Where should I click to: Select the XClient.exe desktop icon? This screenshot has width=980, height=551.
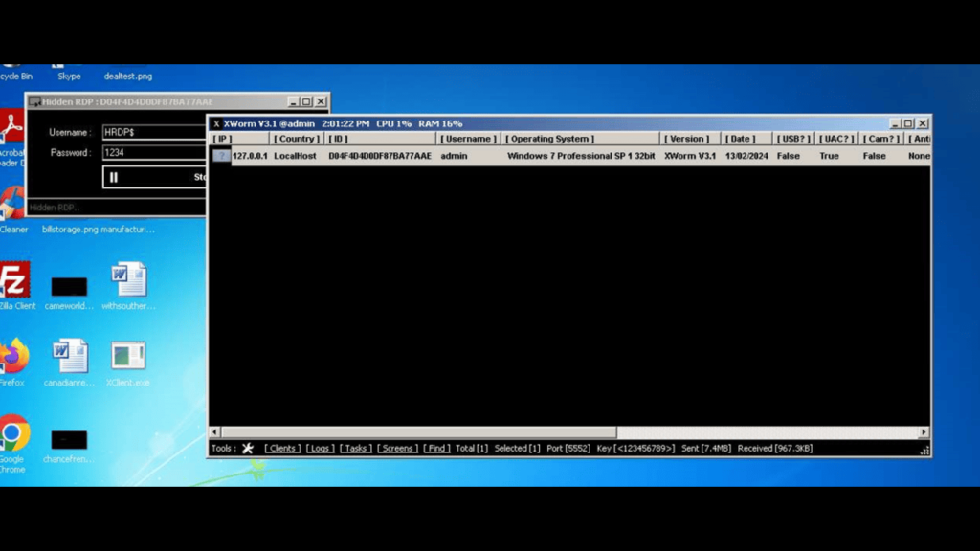(128, 363)
